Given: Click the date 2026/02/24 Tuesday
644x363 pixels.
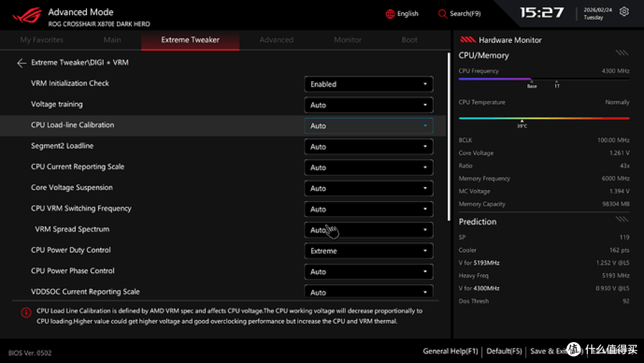Looking at the screenshot, I should [x=597, y=14].
